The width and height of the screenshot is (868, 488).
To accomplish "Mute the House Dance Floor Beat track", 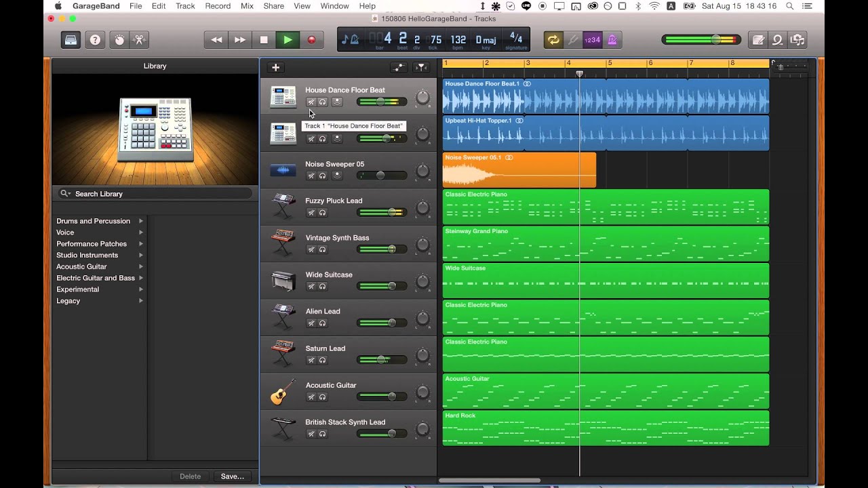I will 311,102.
